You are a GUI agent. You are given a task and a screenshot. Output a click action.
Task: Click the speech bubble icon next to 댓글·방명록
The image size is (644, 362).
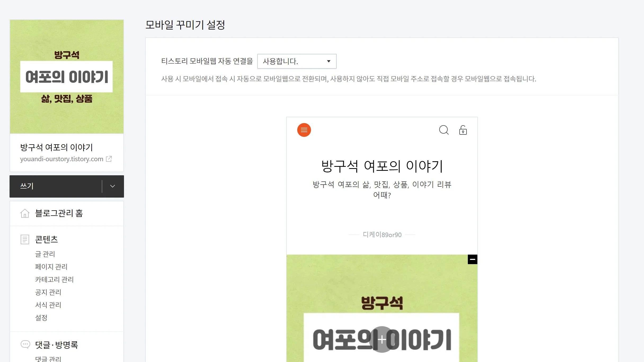[25, 344]
